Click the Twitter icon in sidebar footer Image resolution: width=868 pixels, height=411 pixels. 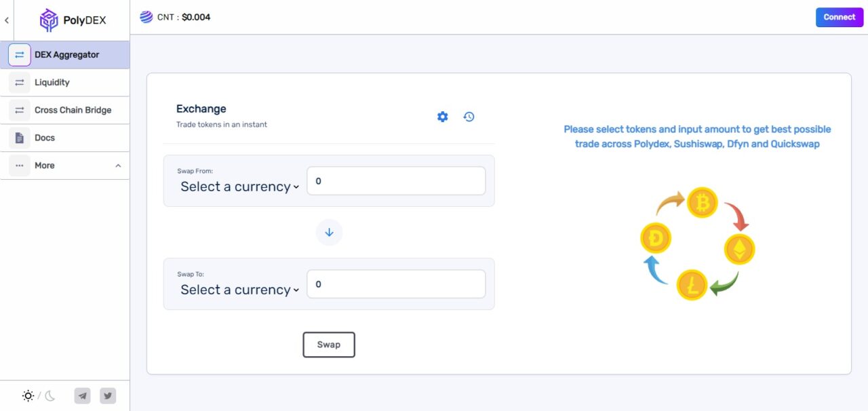108,395
